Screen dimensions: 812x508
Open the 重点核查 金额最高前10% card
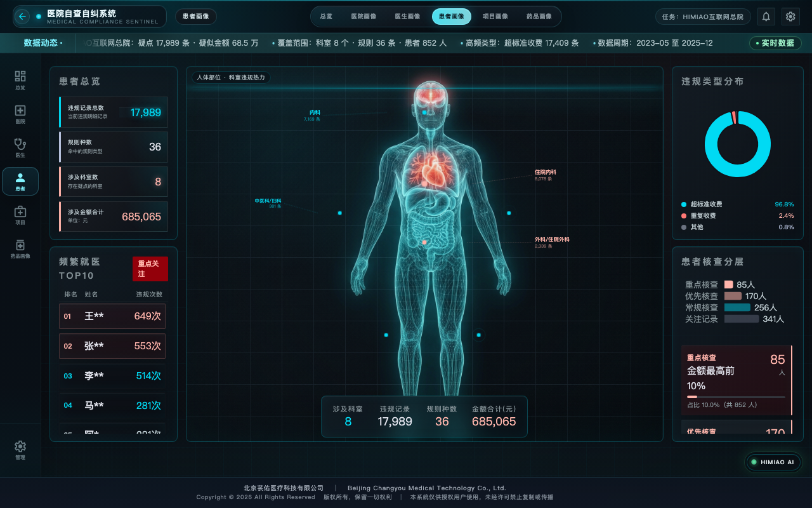(737, 380)
